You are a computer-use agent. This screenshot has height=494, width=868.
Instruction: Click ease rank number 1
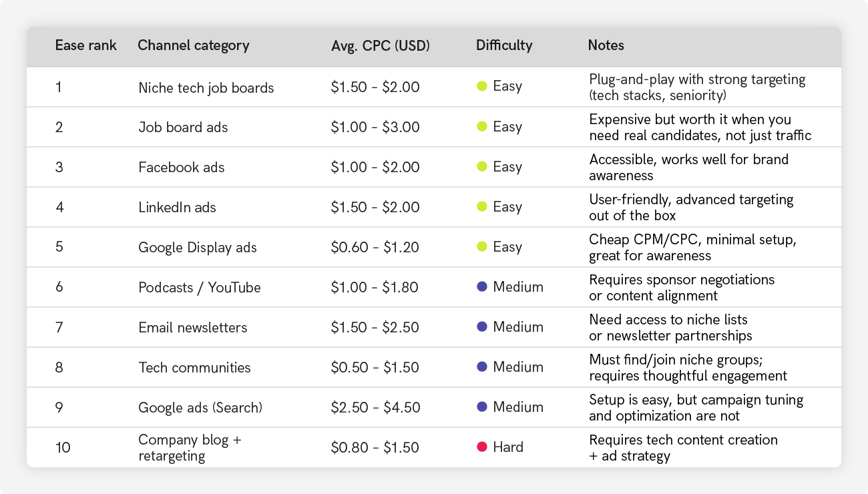[58, 87]
